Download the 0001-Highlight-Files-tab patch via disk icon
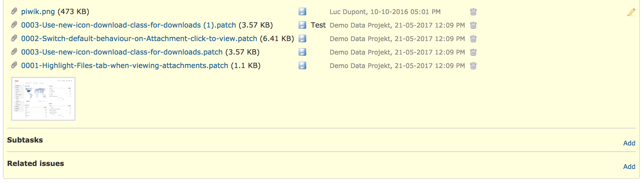This screenshot has width=644, height=183. click(x=302, y=66)
